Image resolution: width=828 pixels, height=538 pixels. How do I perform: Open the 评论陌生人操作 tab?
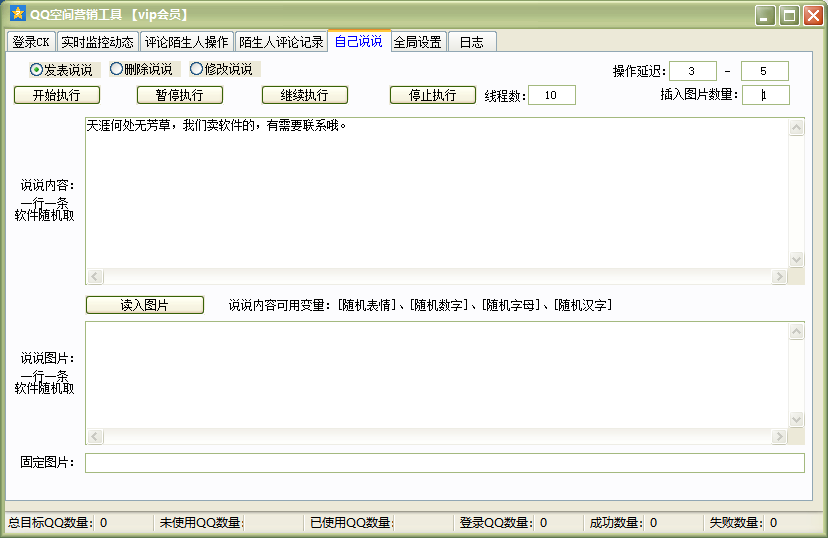(186, 42)
